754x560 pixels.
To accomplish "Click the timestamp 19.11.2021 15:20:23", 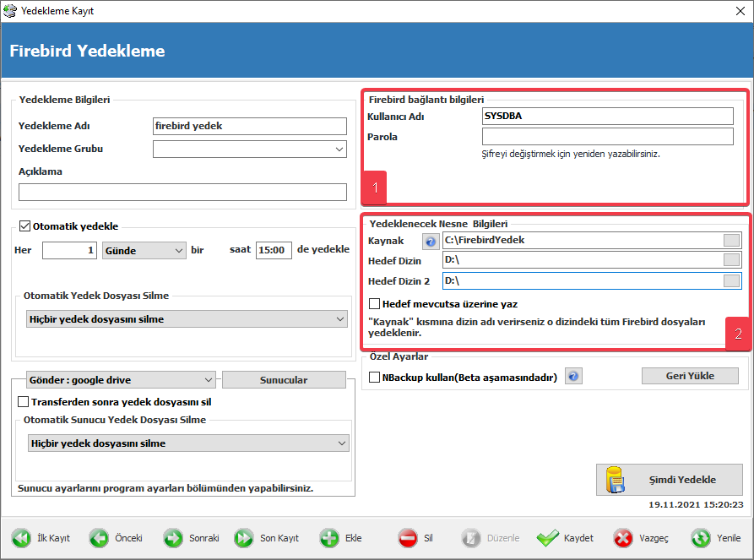I will click(696, 504).
